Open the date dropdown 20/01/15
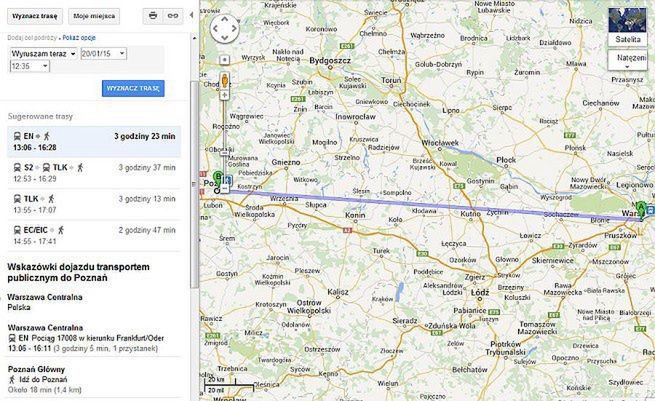 104,53
